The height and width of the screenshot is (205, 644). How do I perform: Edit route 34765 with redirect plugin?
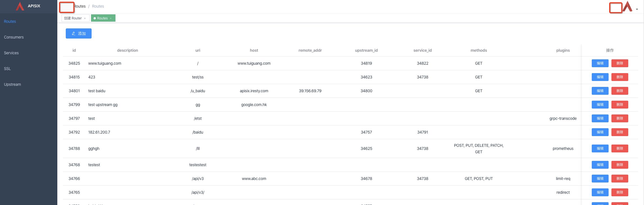click(x=600, y=192)
